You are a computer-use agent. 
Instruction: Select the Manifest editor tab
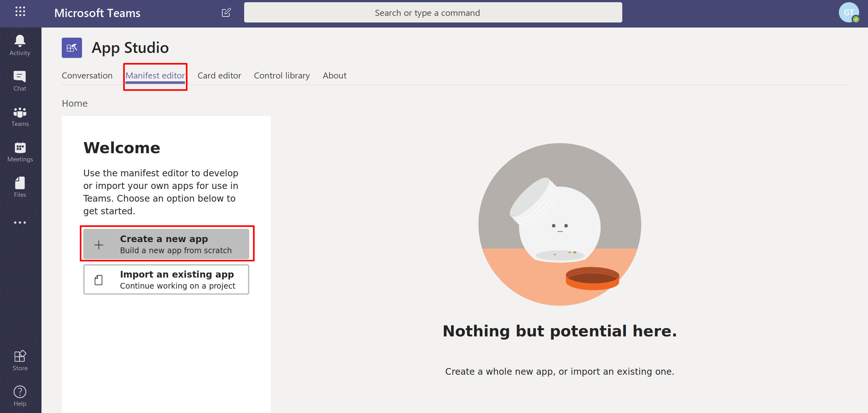pyautogui.click(x=155, y=75)
